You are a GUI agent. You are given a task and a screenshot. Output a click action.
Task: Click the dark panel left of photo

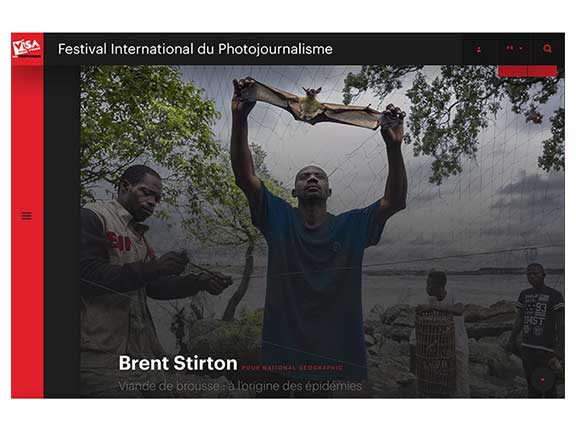(62, 231)
